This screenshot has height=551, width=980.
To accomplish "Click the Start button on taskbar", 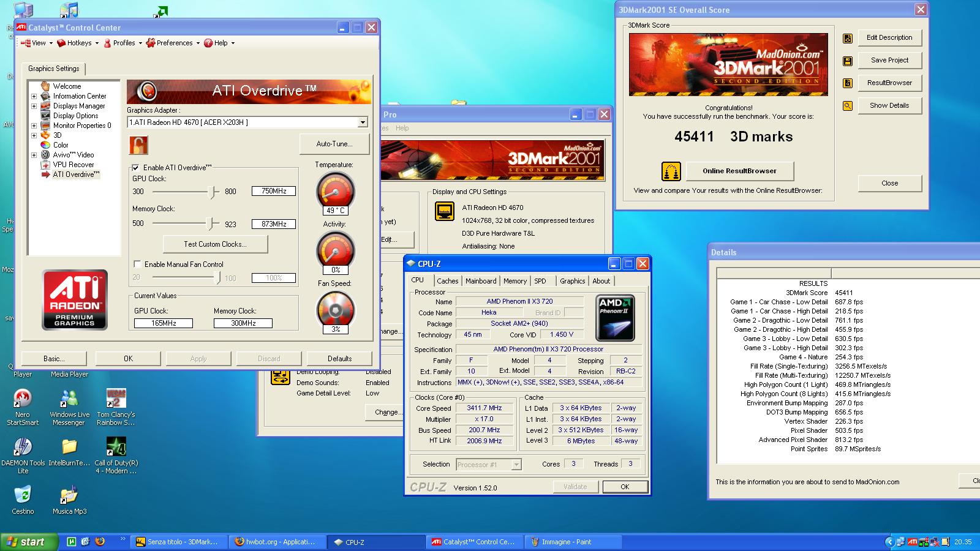I will point(29,542).
